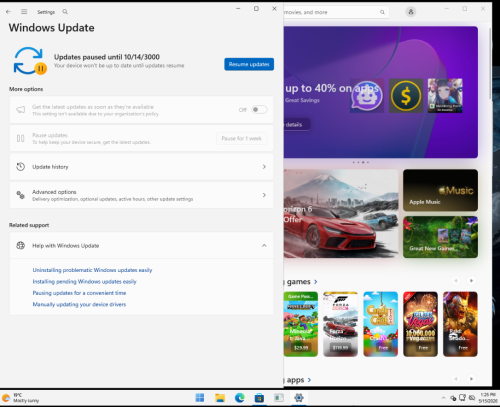500x407 pixels.
Task: Click Pause for 1 week button
Action: (242, 138)
